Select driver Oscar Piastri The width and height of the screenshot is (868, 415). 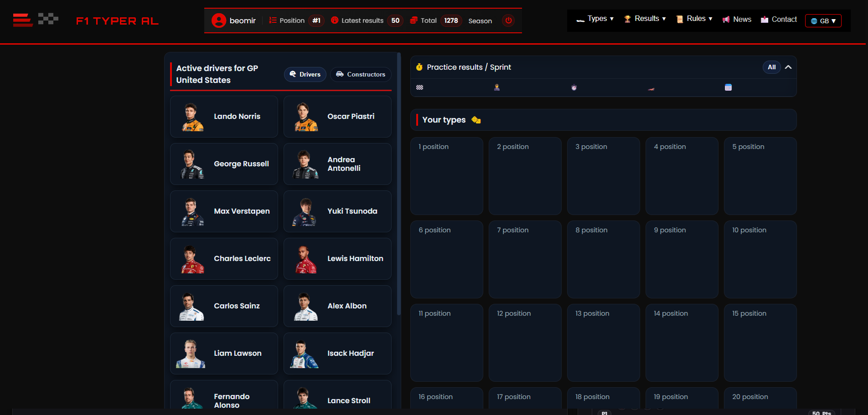(x=337, y=117)
